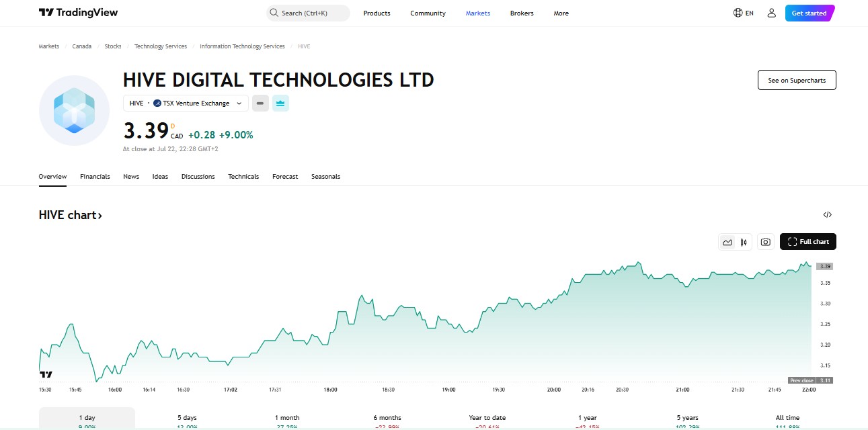Switch to the Financials tab
This screenshot has height=430, width=868.
coord(95,176)
